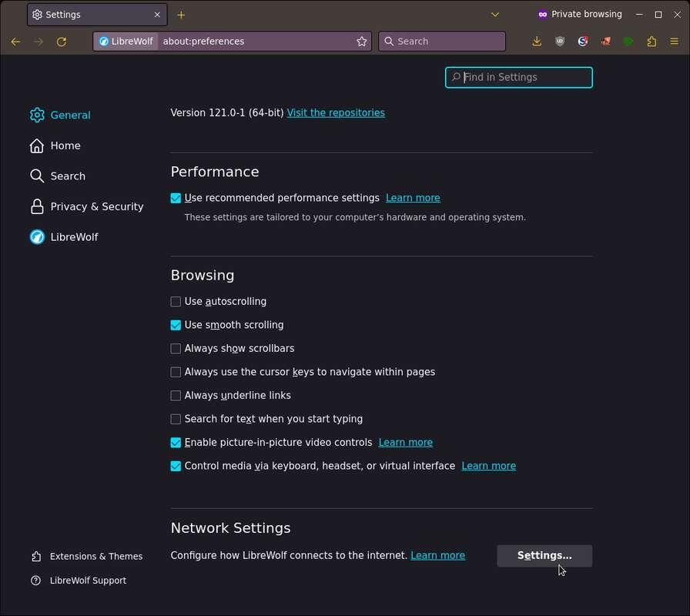Image resolution: width=690 pixels, height=616 pixels.
Task: Disable picture-in-picture video controls checkbox
Action: click(176, 443)
